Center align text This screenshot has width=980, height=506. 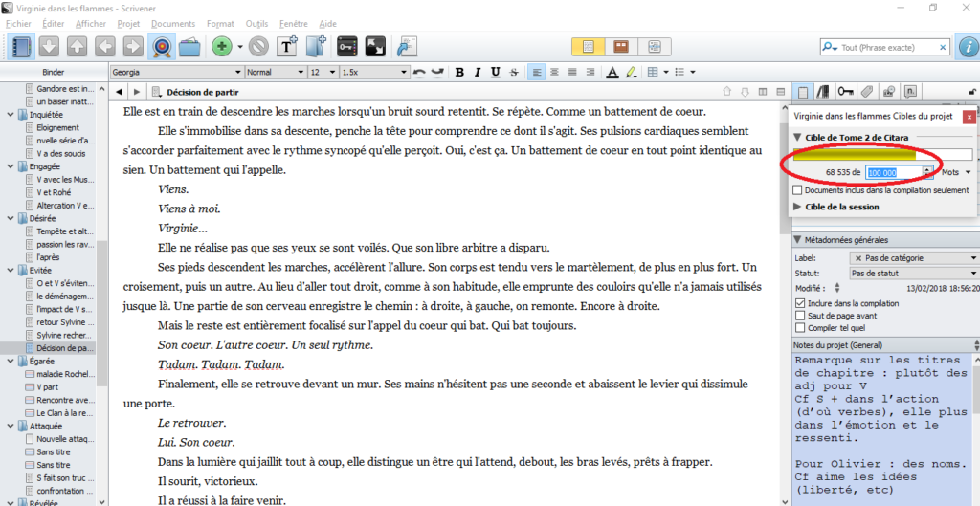click(554, 73)
